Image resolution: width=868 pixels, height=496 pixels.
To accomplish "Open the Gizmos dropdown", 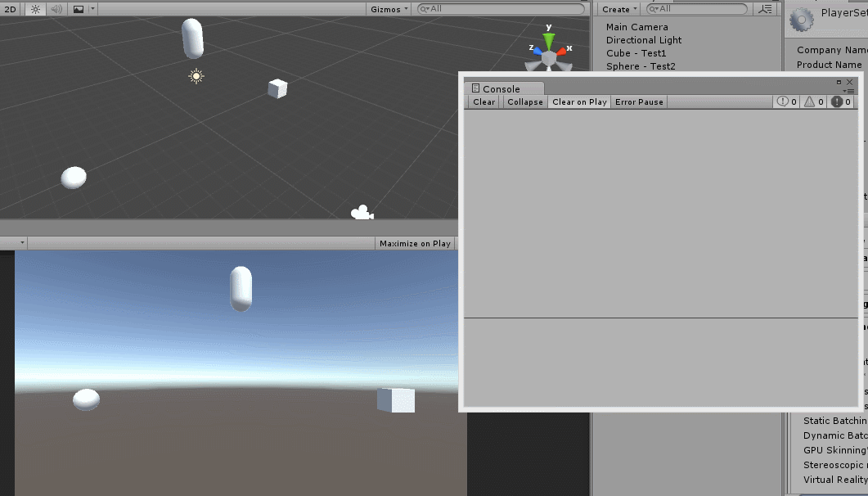I will tap(387, 9).
